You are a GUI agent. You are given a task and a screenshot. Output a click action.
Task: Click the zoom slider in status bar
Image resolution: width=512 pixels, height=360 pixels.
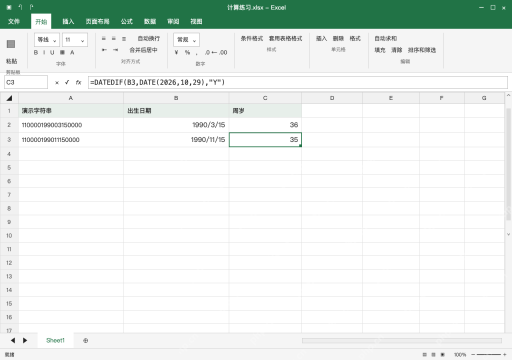click(x=489, y=355)
